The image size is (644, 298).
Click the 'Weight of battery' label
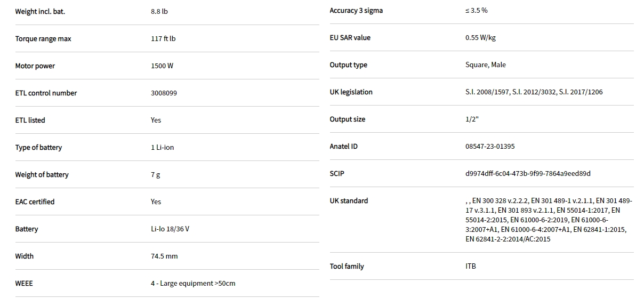42,175
